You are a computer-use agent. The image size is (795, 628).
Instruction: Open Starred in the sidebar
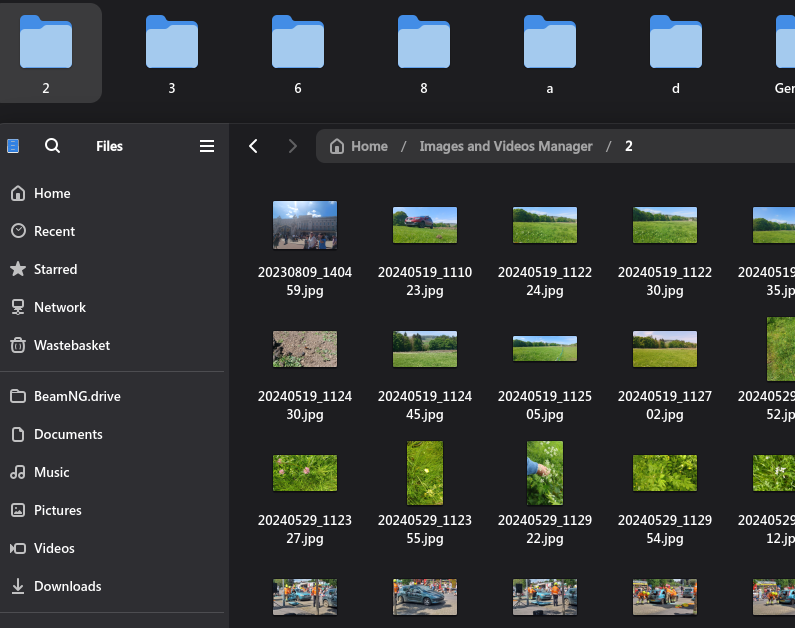[x=112, y=269]
